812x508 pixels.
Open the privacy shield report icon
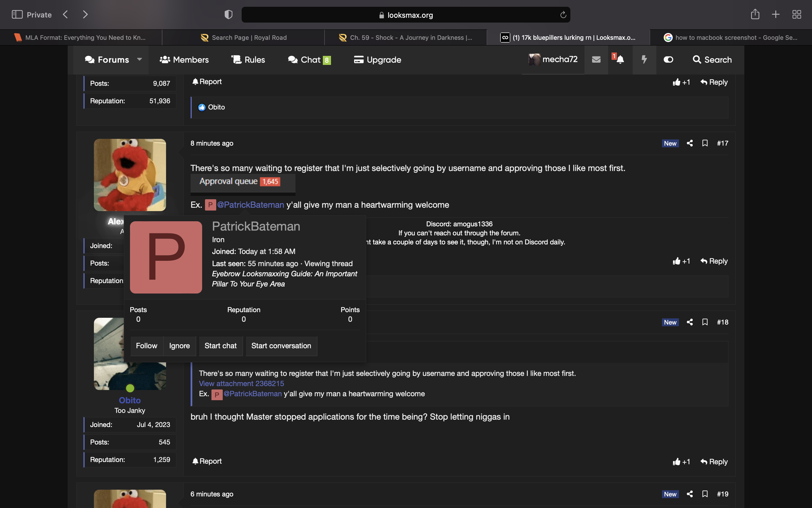[x=228, y=14]
